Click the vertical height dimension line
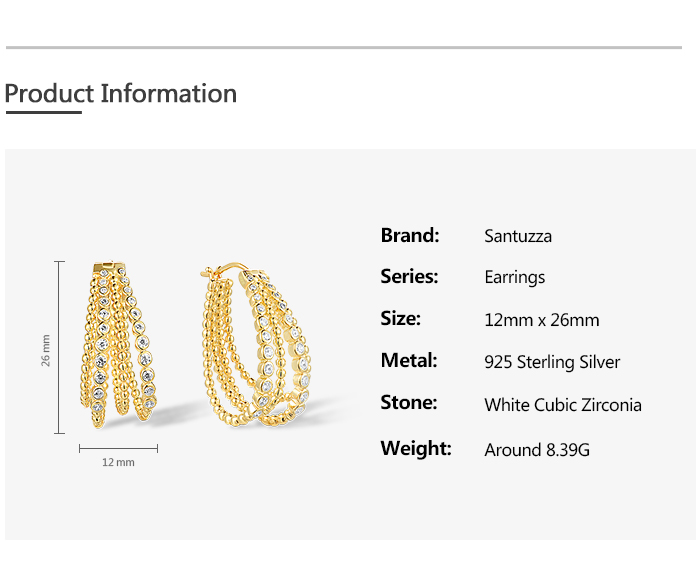 tap(60, 347)
